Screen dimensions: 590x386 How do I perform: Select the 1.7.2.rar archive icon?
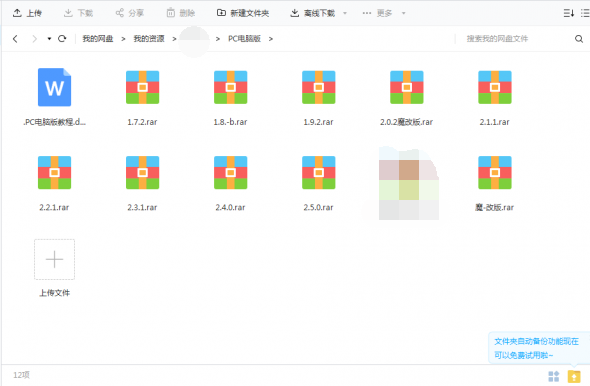pos(143,87)
